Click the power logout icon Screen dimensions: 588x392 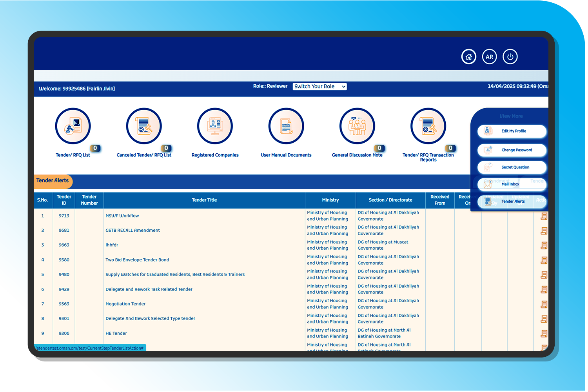(510, 57)
